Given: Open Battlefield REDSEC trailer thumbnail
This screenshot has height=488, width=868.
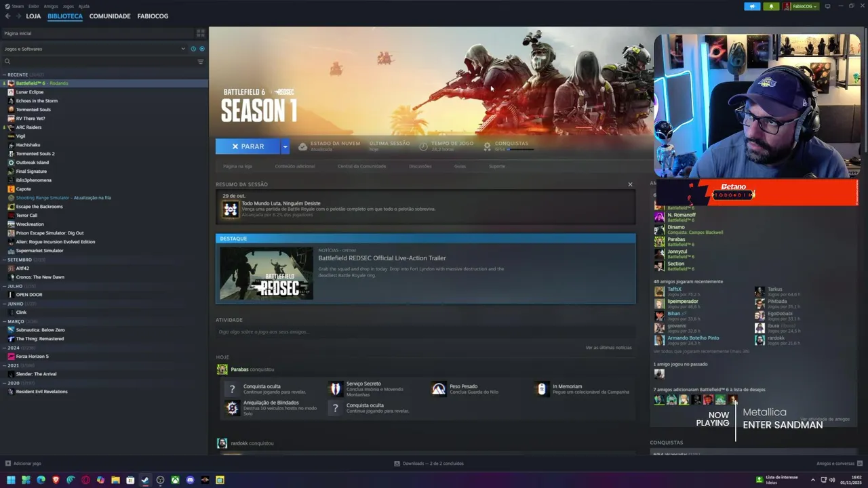Looking at the screenshot, I should (267, 273).
